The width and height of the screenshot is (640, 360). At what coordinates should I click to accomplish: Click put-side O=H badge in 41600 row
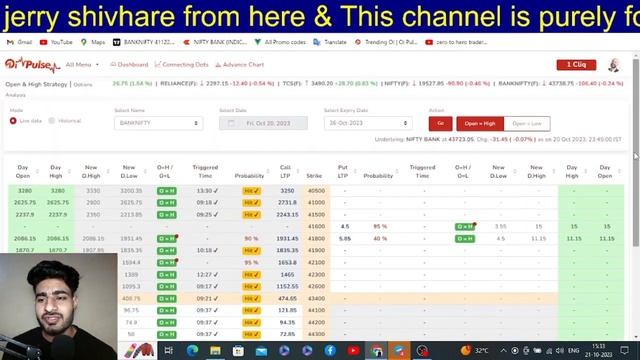465,227
